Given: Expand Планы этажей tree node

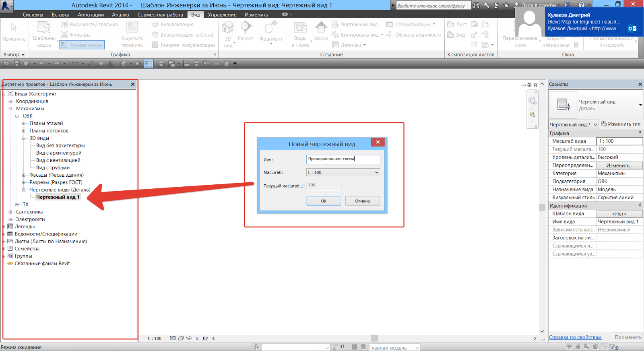Looking at the screenshot, I should (24, 124).
